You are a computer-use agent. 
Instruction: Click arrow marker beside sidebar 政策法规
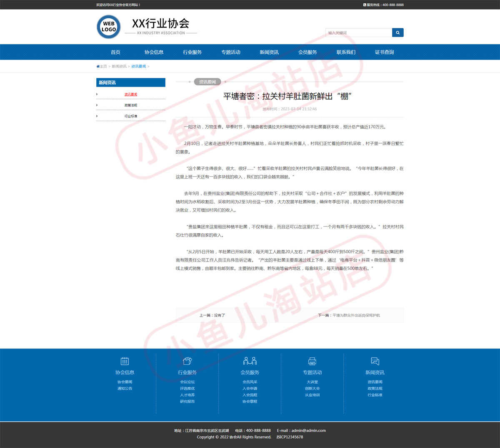tap(97, 105)
